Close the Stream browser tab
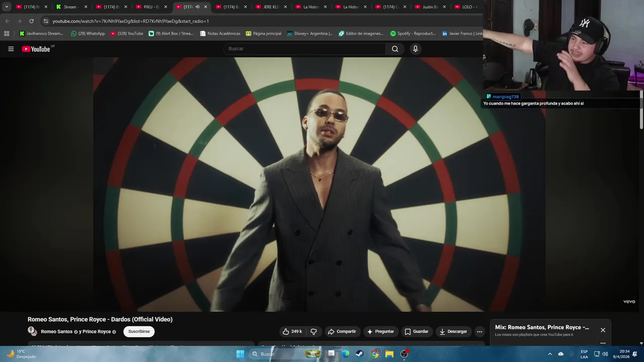Image resolution: width=644 pixels, height=362 pixels. [86, 7]
